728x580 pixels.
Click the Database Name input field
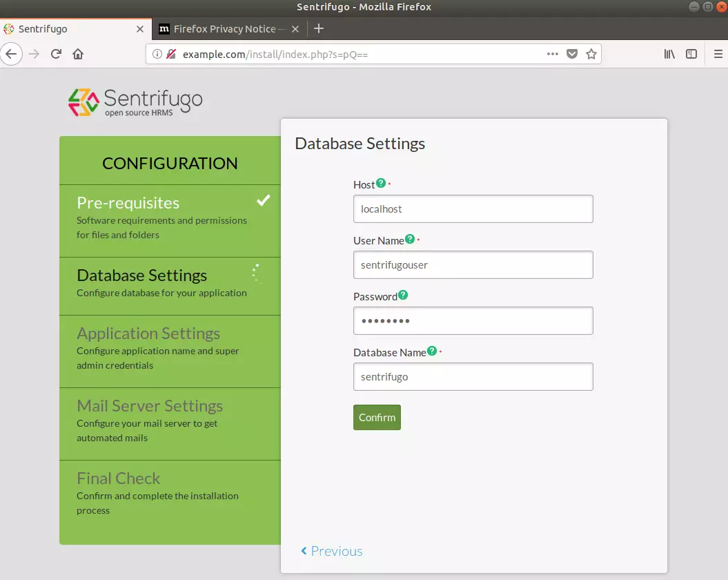(473, 376)
